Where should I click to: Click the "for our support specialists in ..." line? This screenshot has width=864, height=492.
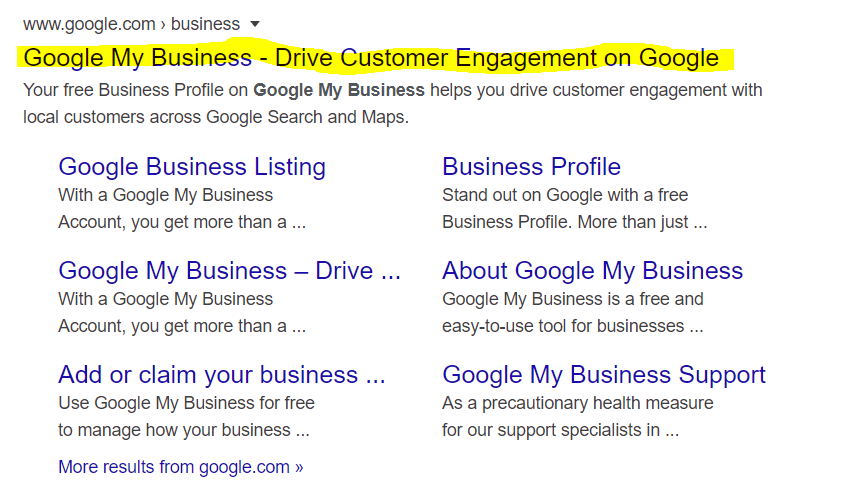(x=560, y=430)
